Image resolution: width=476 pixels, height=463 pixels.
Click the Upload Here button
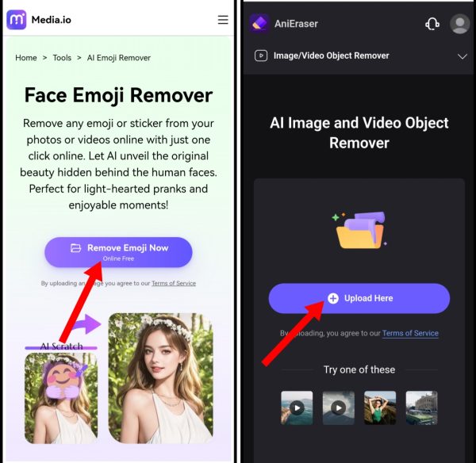(x=359, y=298)
